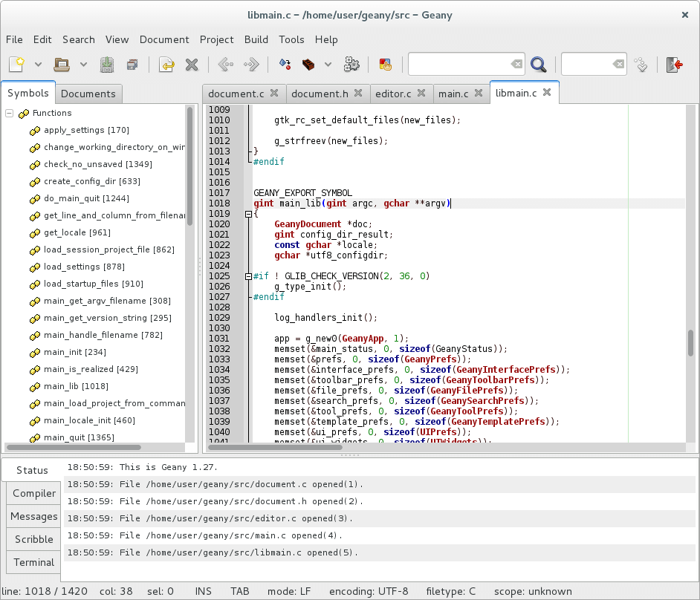Click the Build brick icon
The height and width of the screenshot is (600, 700).
(308, 65)
